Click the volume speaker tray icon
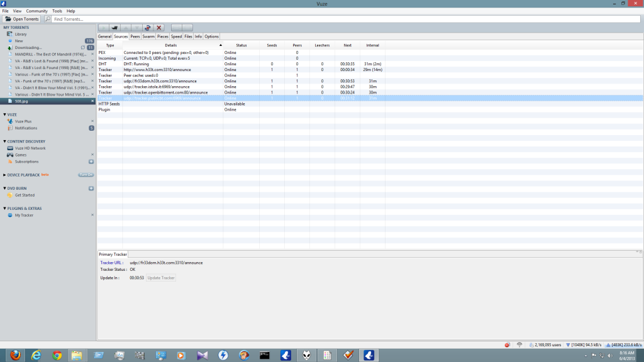The height and width of the screenshot is (362, 644). pos(610,356)
